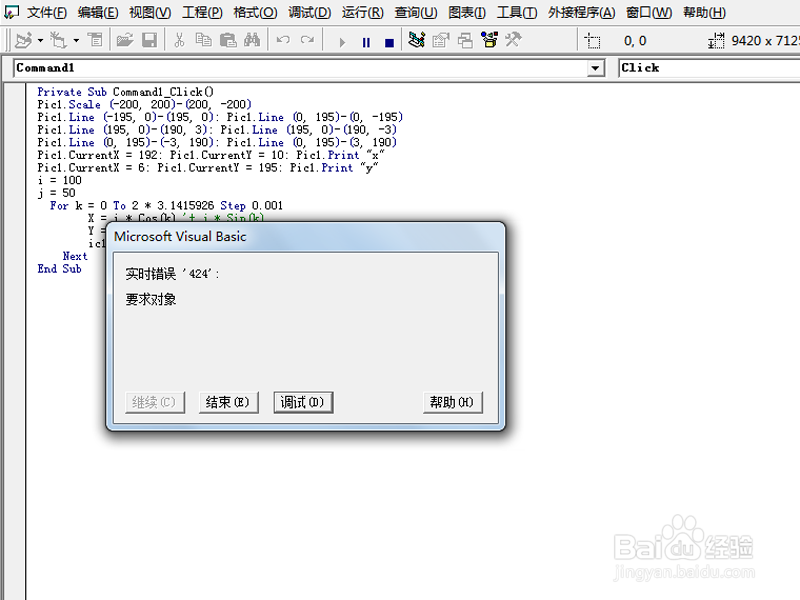Click the Copy toolbar icon

coord(204,40)
